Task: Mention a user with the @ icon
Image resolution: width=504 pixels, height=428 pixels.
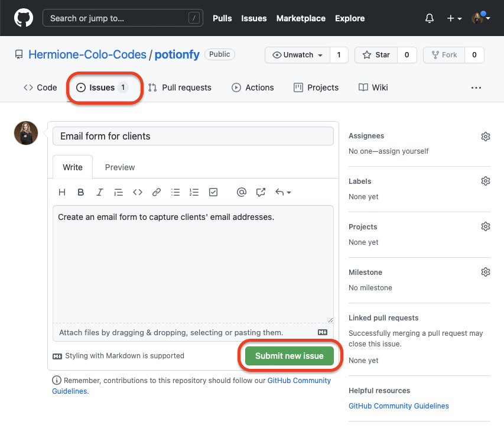Action: click(x=241, y=192)
